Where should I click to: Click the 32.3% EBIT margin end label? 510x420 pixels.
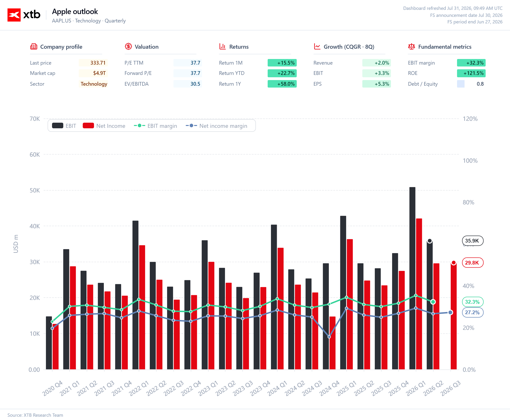click(473, 302)
